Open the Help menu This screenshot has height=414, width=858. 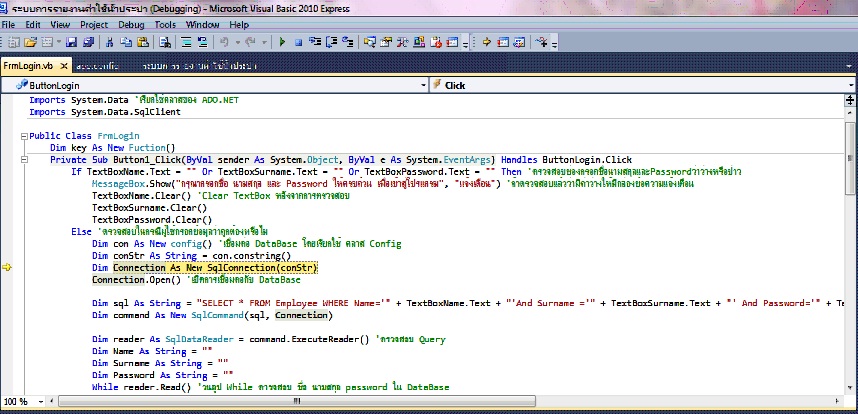point(239,25)
